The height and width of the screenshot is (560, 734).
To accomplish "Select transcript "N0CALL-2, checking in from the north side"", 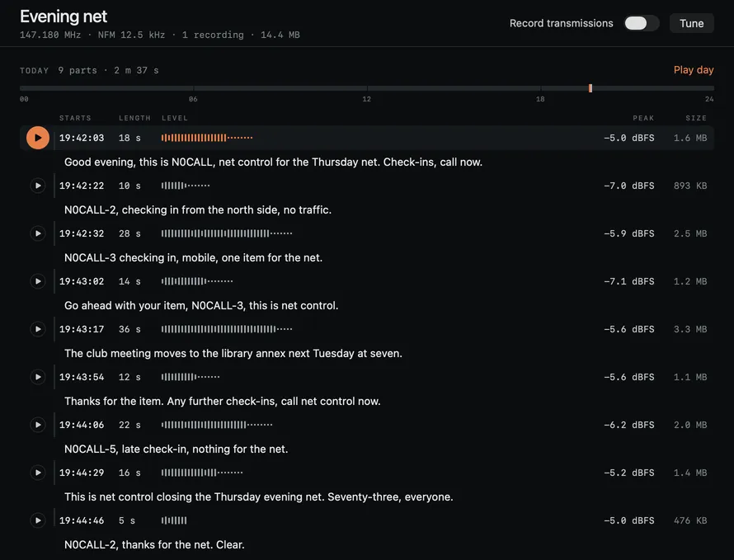I will coord(198,209).
